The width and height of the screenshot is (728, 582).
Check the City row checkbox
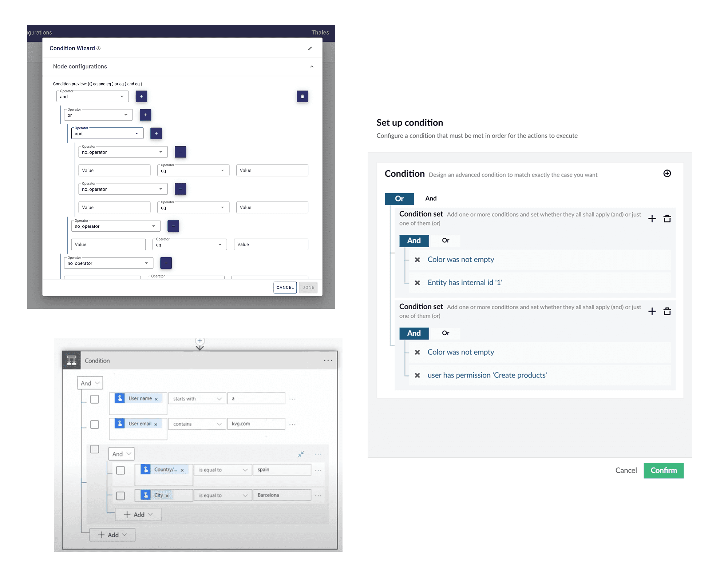(120, 496)
